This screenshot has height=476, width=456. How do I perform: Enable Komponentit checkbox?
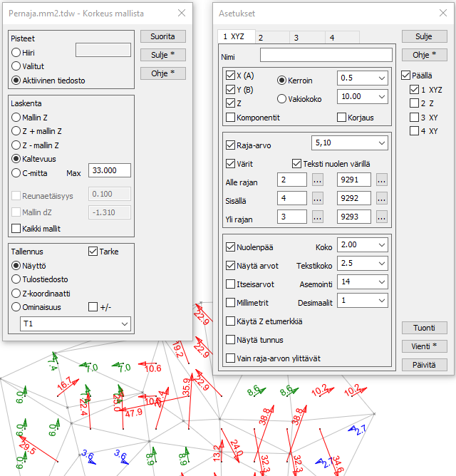tap(230, 117)
